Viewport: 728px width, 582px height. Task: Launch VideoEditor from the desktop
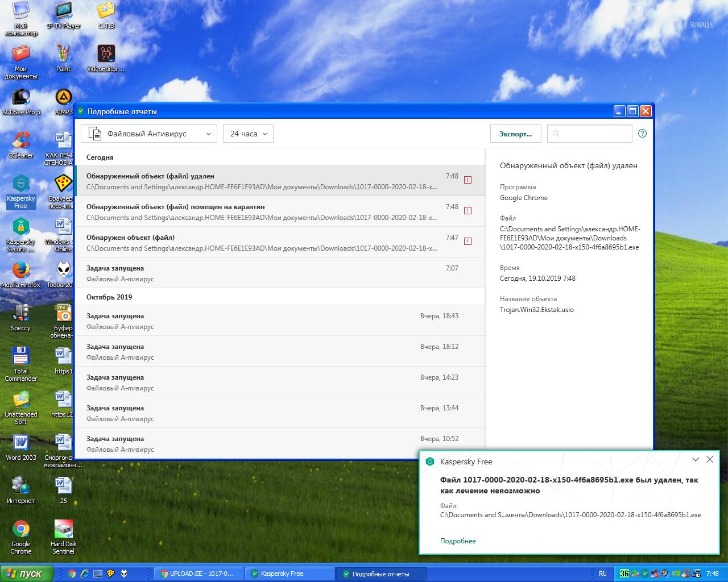pos(106,59)
